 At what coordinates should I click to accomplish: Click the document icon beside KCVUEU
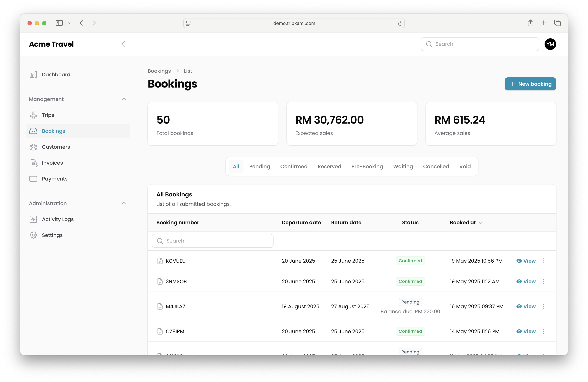(160, 261)
